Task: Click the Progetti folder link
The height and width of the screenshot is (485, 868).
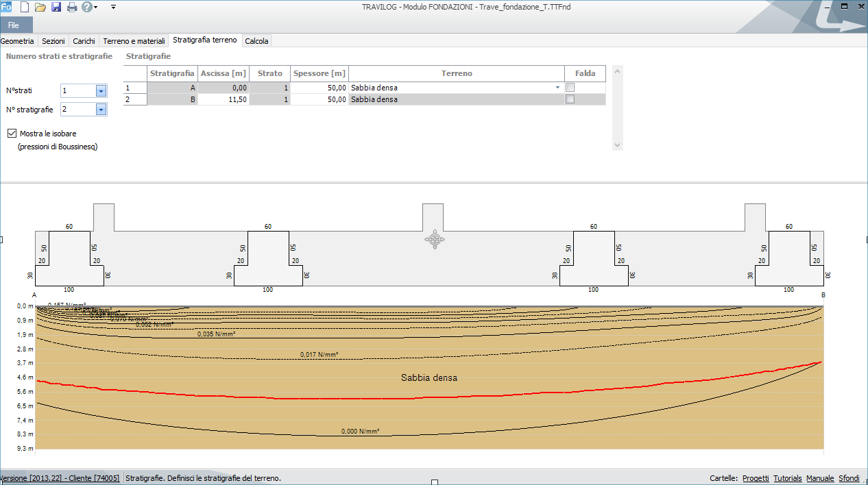Action: coord(755,478)
